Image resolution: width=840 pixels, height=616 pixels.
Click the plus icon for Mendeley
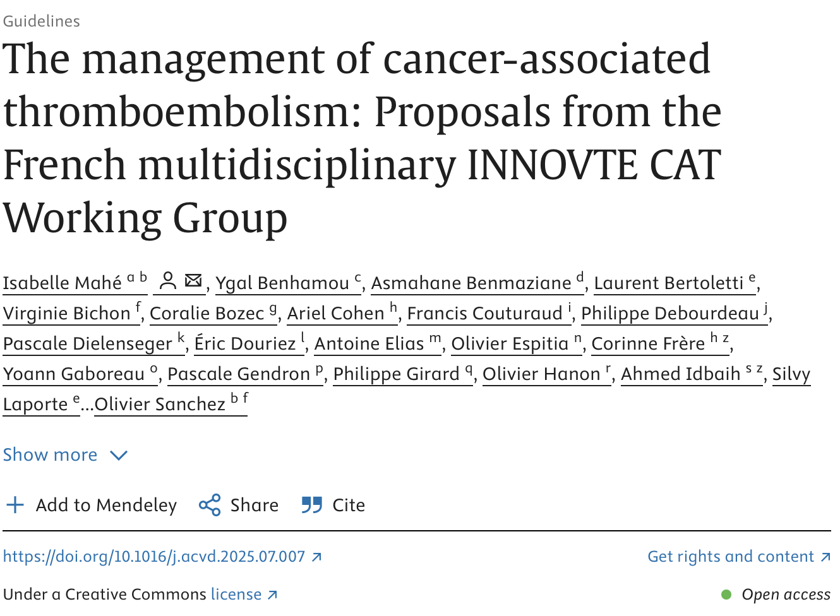[x=15, y=505]
